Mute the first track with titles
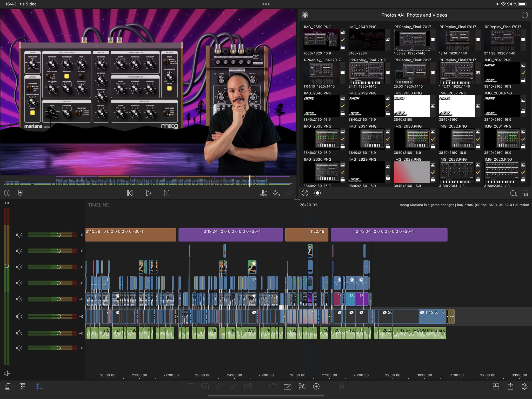 click(19, 235)
